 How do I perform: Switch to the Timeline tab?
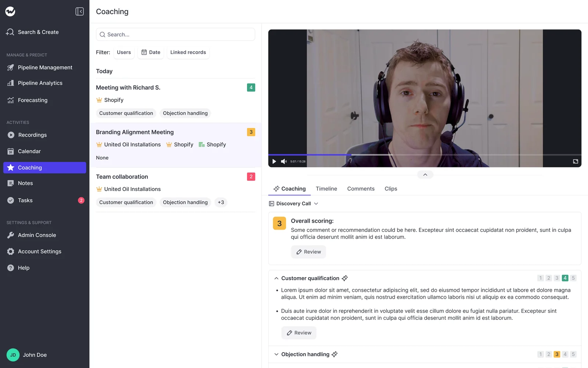point(326,189)
